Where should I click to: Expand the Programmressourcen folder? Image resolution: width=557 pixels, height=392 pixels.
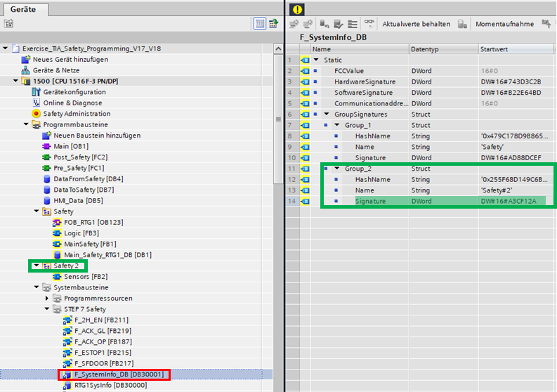pos(47,298)
